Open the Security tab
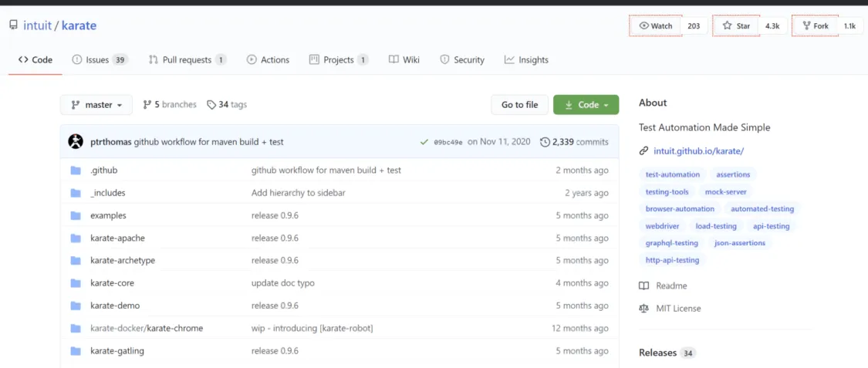 click(x=462, y=59)
